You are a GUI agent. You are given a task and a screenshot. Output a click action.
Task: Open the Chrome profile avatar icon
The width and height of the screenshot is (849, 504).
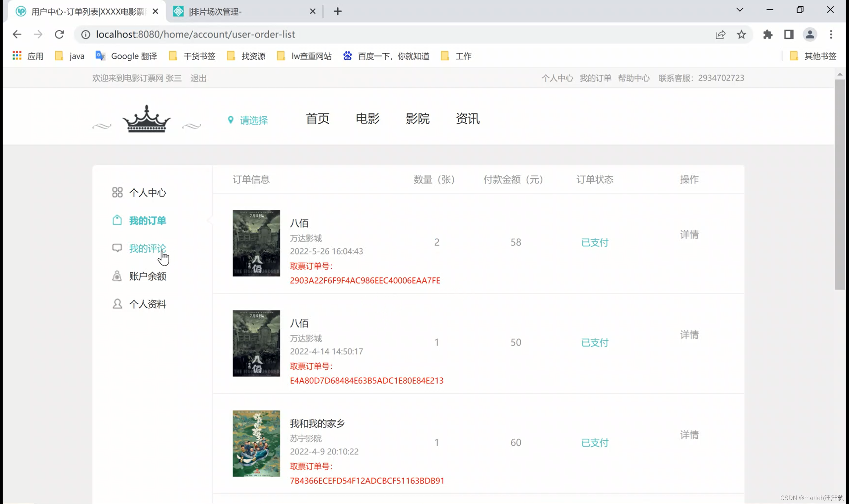(x=810, y=34)
